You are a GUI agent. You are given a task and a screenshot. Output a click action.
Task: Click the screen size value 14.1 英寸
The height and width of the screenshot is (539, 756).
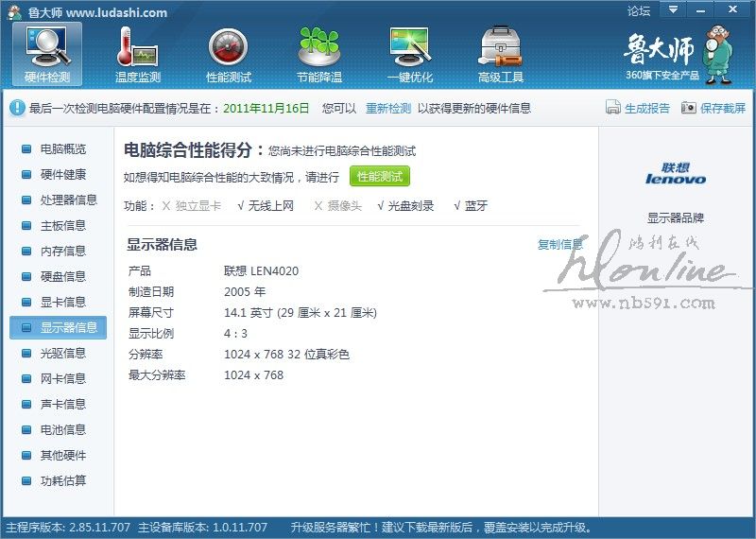[x=301, y=313]
